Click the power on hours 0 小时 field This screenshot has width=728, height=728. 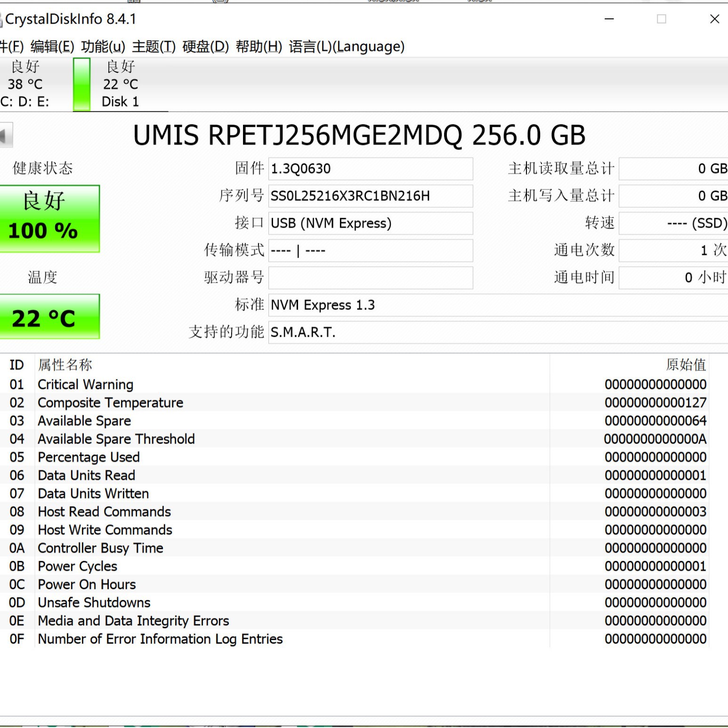[x=673, y=278]
